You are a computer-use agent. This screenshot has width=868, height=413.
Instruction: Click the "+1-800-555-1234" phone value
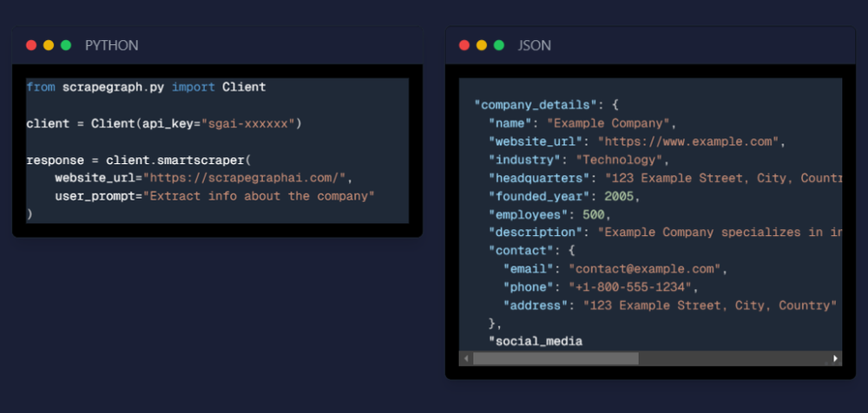tap(632, 287)
